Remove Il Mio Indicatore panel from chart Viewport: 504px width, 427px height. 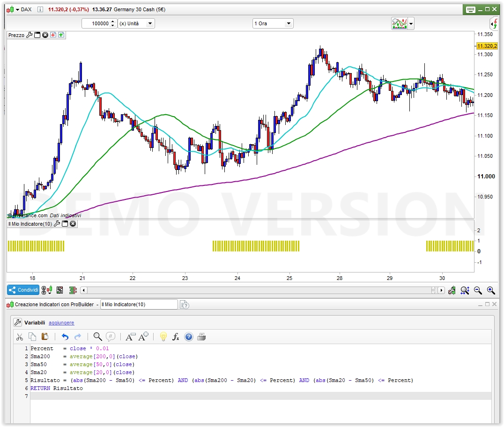tap(73, 224)
